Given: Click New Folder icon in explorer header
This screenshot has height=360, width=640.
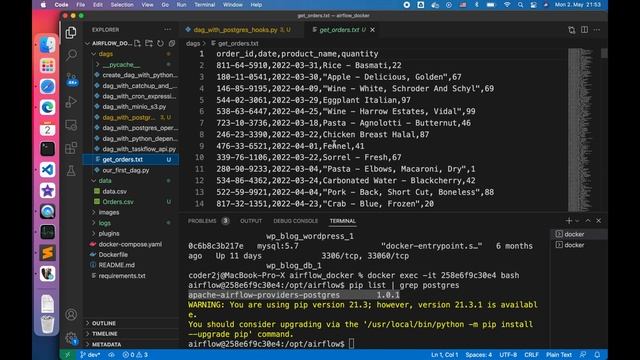Looking at the screenshot, I should point(149,43).
